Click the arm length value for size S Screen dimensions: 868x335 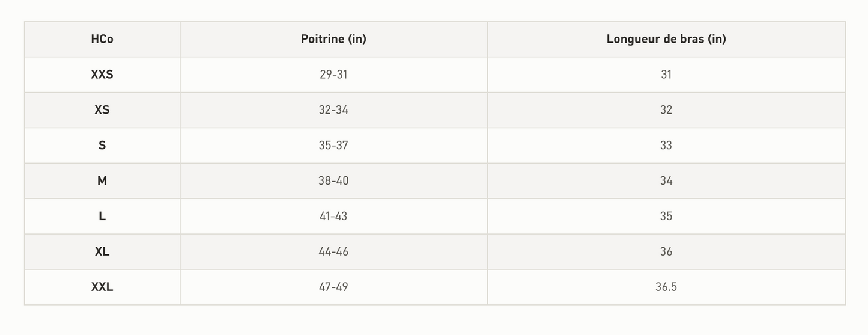(666, 146)
